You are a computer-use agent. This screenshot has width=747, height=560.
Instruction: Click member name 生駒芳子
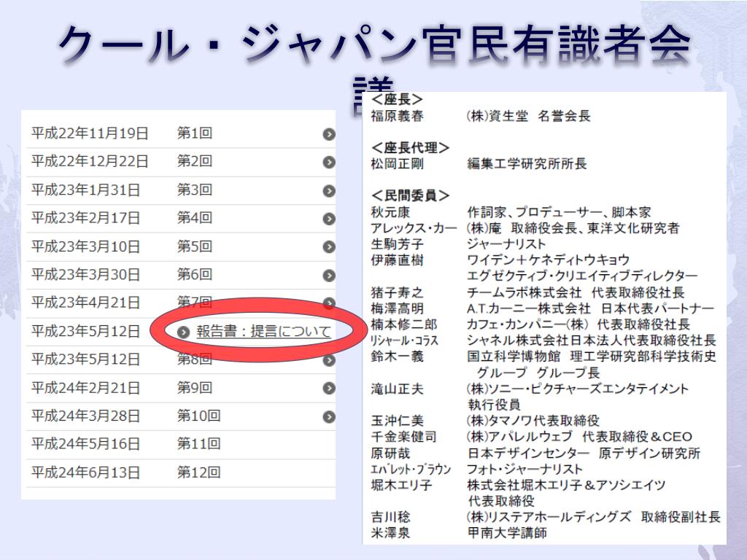(x=397, y=244)
